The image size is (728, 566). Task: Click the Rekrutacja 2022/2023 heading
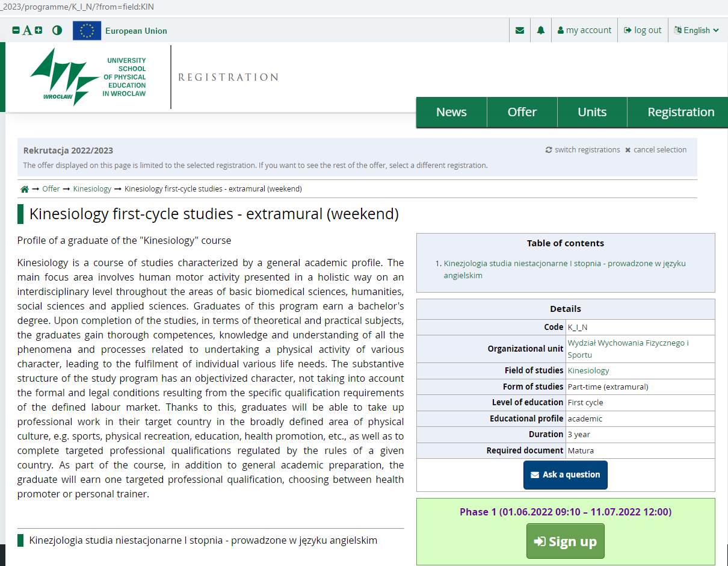tap(68, 151)
